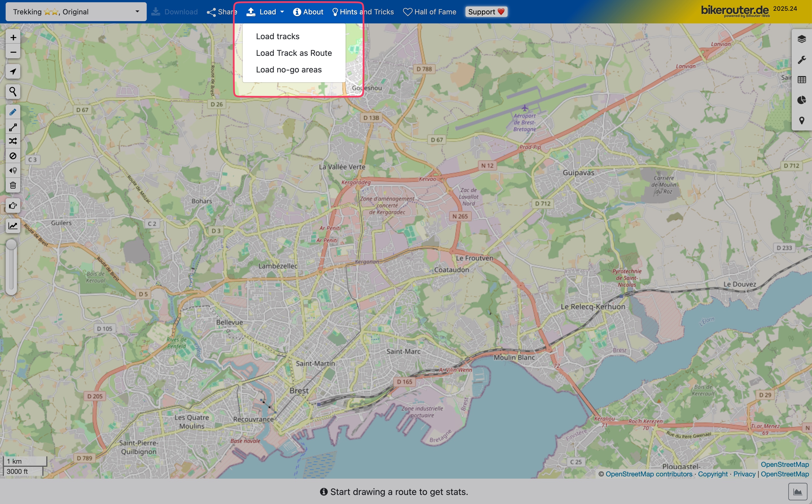812x504 pixels.
Task: Open the layers panel icon
Action: [802, 39]
